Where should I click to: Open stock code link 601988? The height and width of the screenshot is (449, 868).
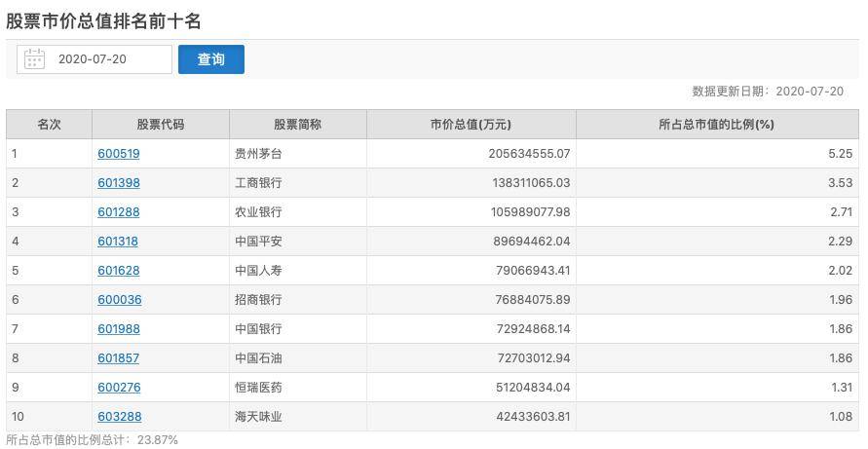pos(119,329)
